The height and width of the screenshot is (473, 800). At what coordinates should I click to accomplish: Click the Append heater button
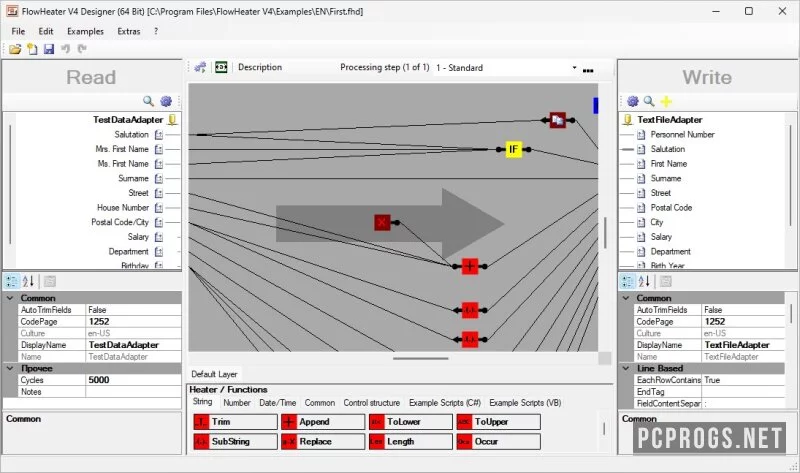[x=323, y=422]
